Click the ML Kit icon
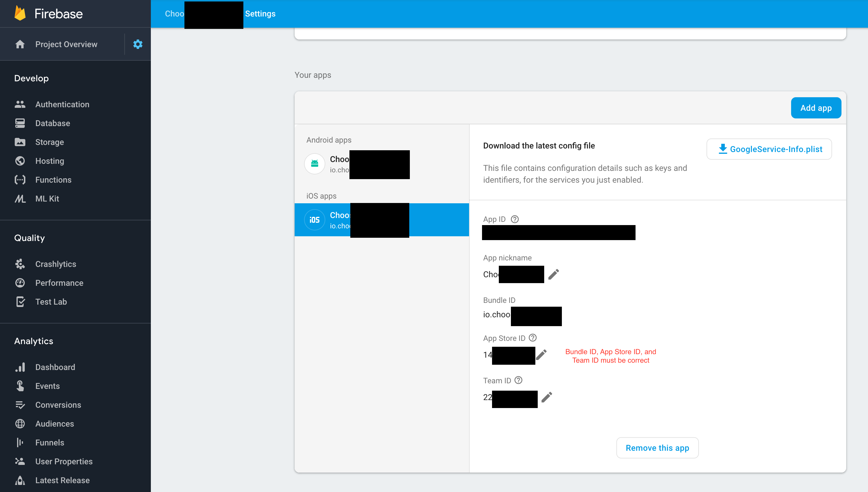This screenshot has height=492, width=868. (x=20, y=199)
